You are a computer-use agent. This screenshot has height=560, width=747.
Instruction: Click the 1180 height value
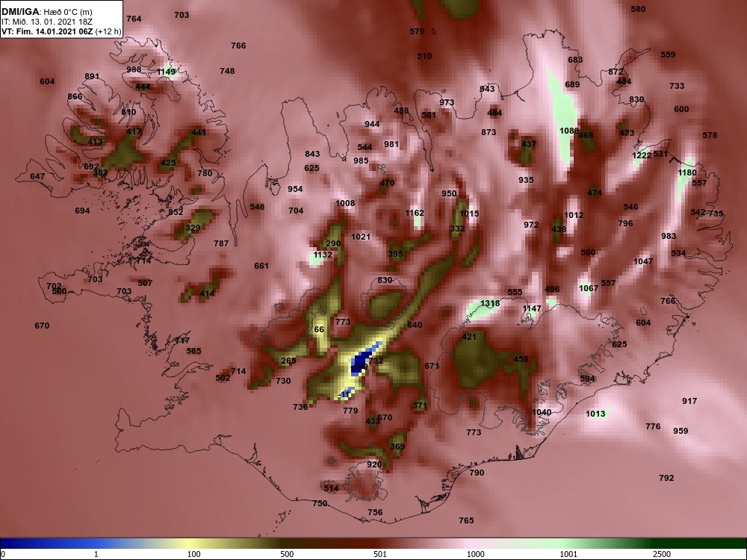687,172
